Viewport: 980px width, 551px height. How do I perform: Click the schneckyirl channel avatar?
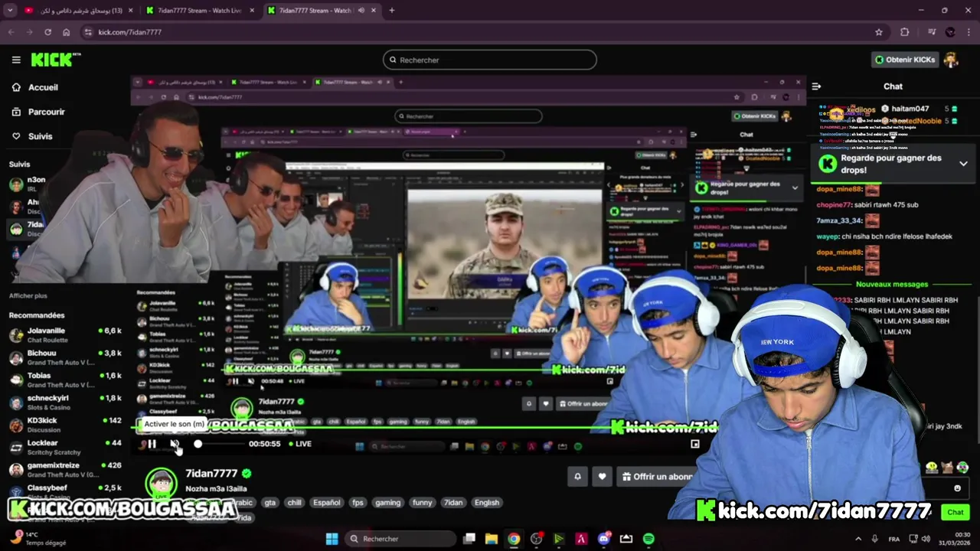(16, 403)
